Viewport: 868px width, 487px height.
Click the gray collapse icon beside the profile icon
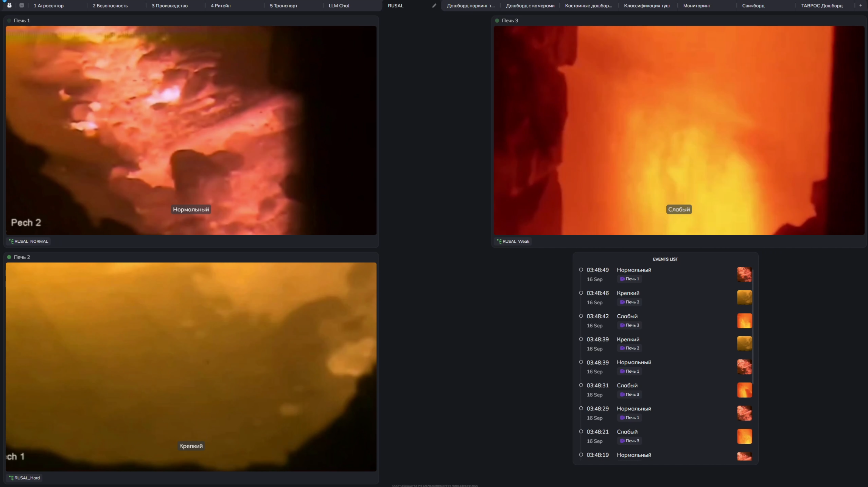point(22,5)
